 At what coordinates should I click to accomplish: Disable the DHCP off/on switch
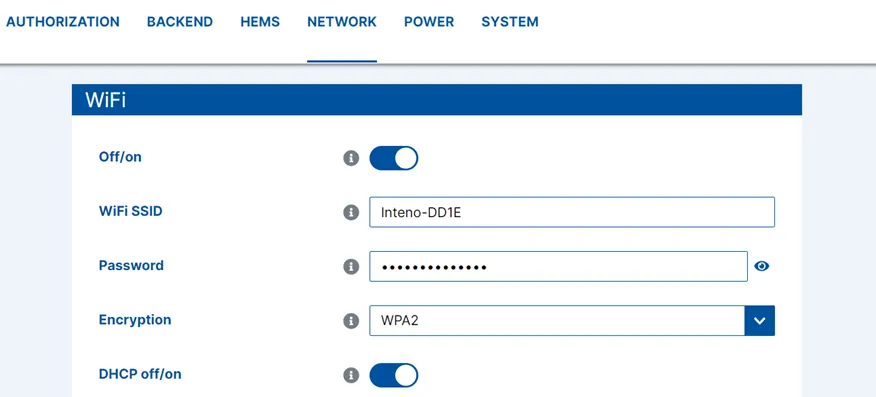coord(394,375)
